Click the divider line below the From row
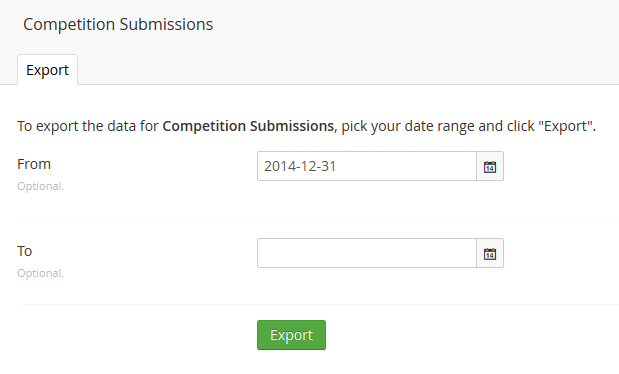619x374 pixels. point(318,217)
